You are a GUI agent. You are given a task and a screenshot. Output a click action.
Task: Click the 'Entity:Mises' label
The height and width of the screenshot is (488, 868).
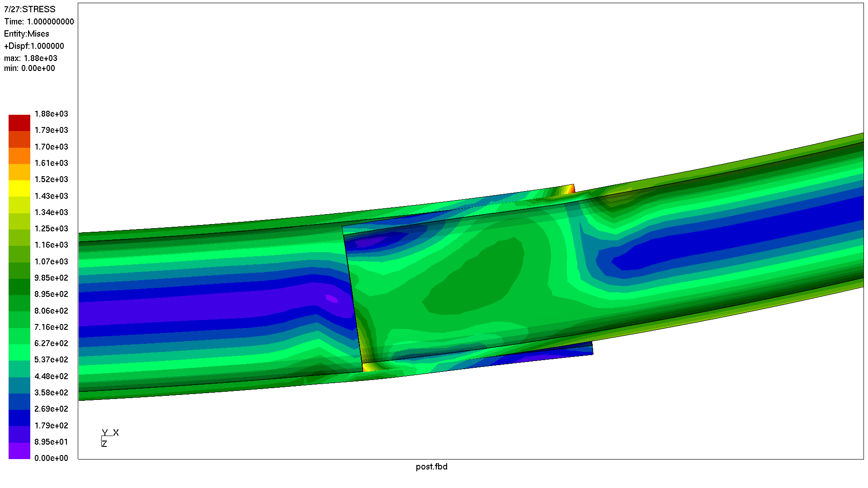[27, 34]
